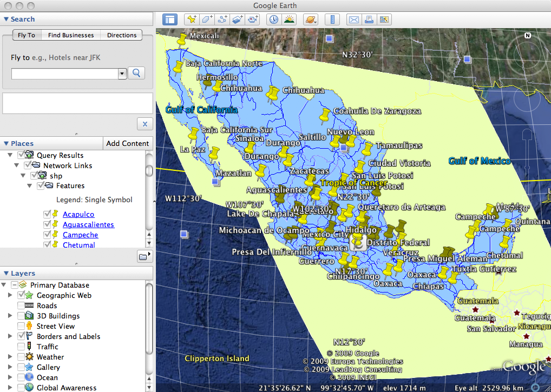Enable the Roads layer checkbox
The image size is (551, 392).
[x=21, y=306]
